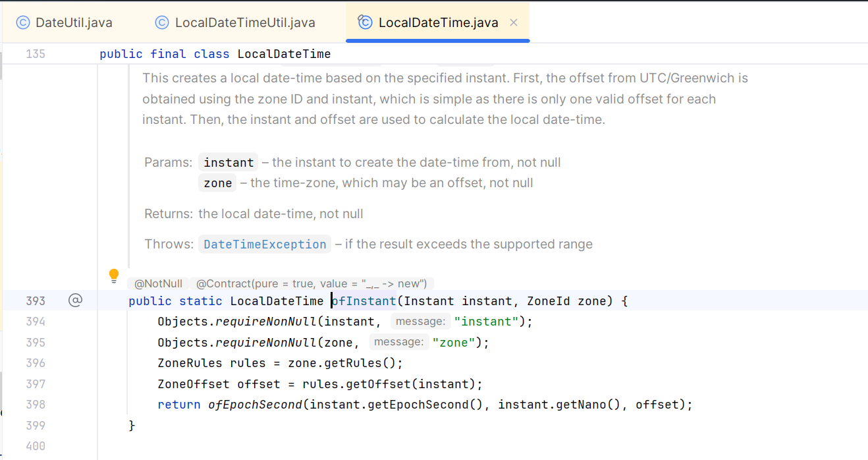Open the intention lightbulb at line 393
This screenshot has width=868, height=460.
pos(114,275)
